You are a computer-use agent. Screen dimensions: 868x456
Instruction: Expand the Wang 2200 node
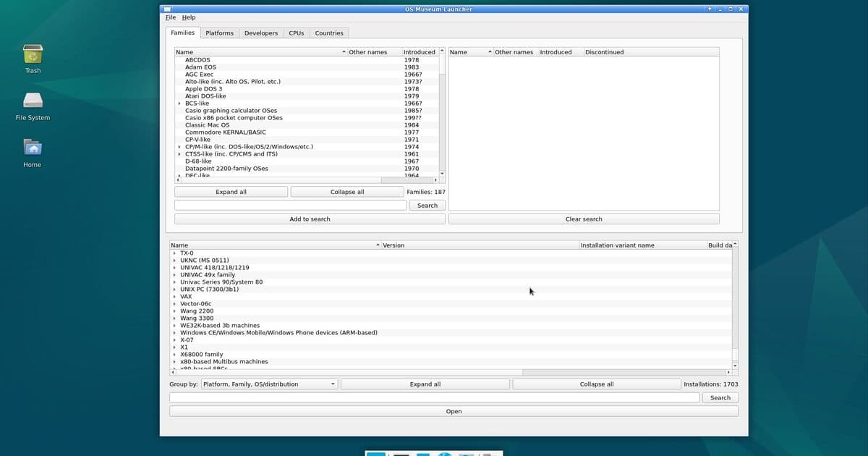click(x=174, y=311)
